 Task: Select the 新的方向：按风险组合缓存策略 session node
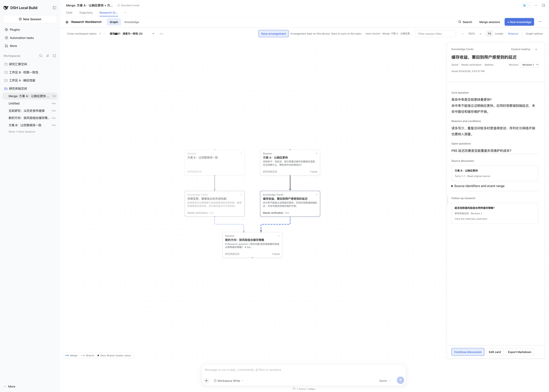point(252,245)
